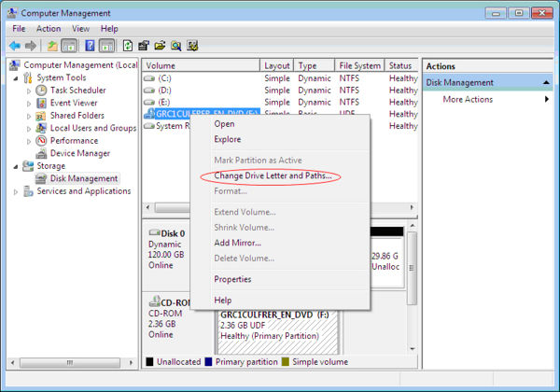Screen dimensions: 560x392
Task: Choose Help from the context menu
Action: [223, 300]
